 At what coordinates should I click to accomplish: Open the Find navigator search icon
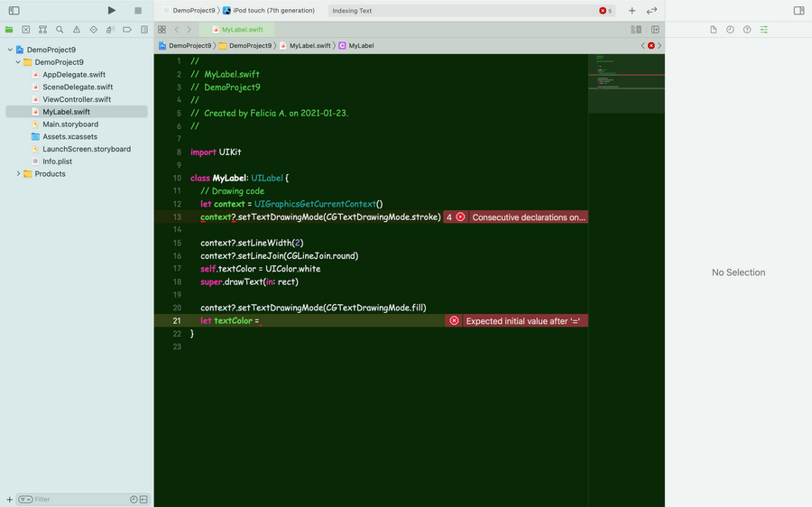click(x=60, y=30)
